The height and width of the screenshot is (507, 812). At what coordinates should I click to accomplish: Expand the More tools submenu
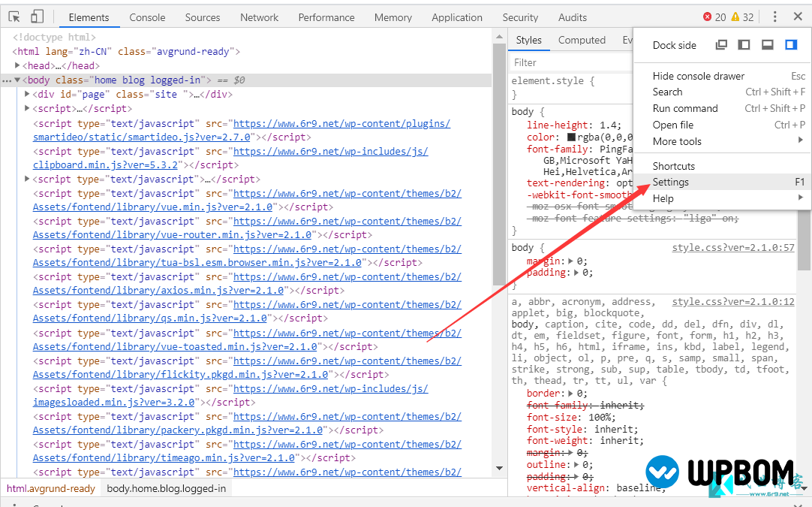(722, 141)
